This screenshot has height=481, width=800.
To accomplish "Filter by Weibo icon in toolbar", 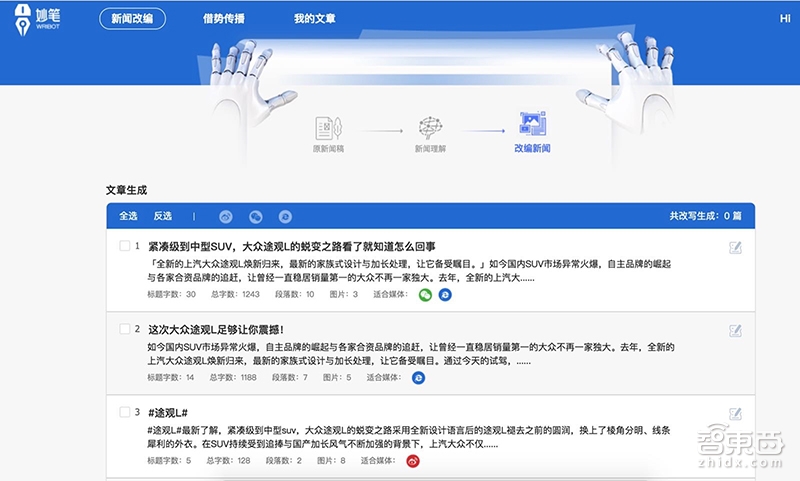I will coord(226,217).
